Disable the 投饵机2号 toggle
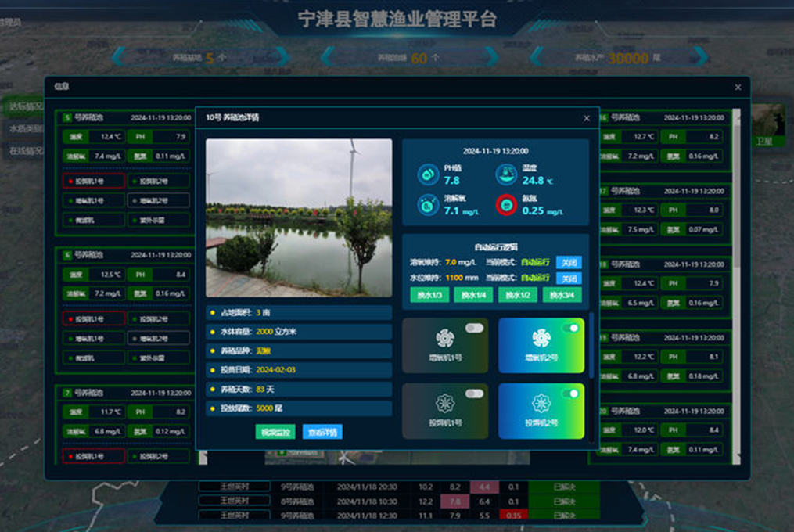The width and height of the screenshot is (794, 532). [570, 394]
